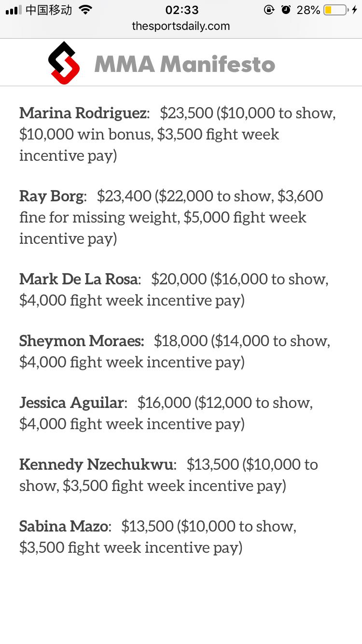
Task: Tap the 02:33 clock in status bar
Action: [x=181, y=10]
